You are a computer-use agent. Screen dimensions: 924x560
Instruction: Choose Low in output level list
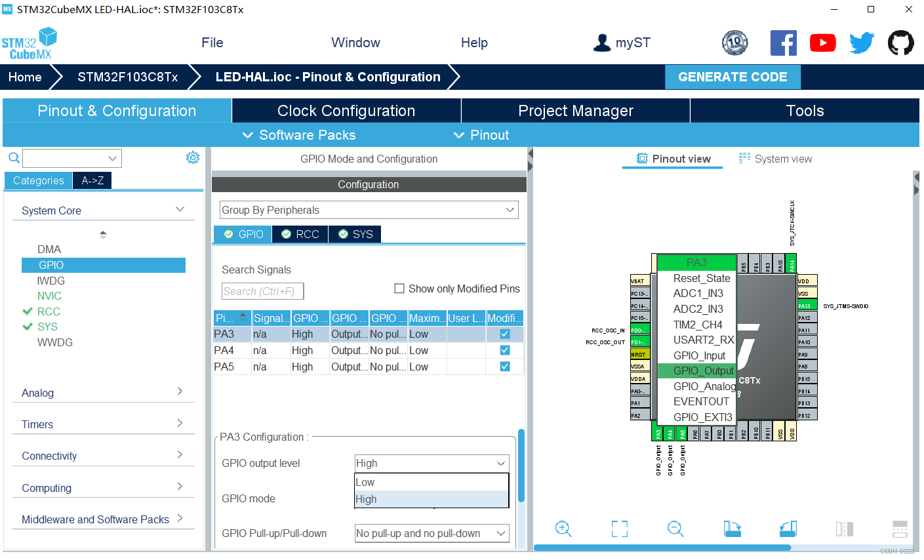point(432,482)
